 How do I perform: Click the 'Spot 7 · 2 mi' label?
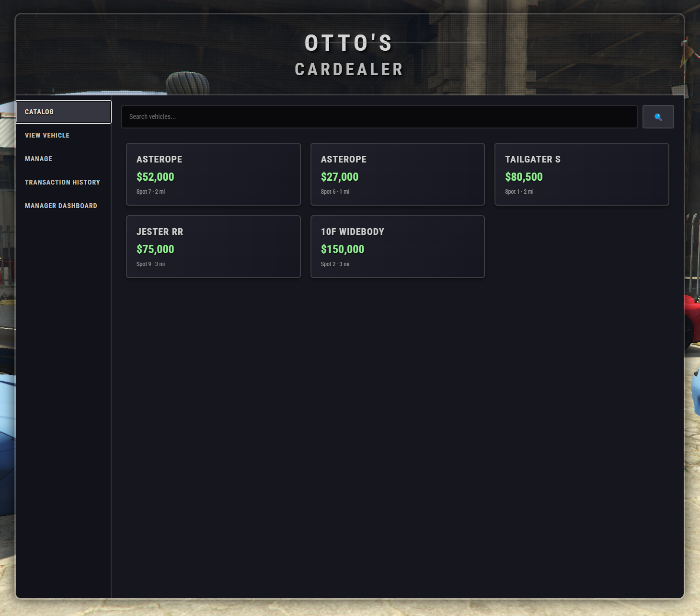(150, 192)
